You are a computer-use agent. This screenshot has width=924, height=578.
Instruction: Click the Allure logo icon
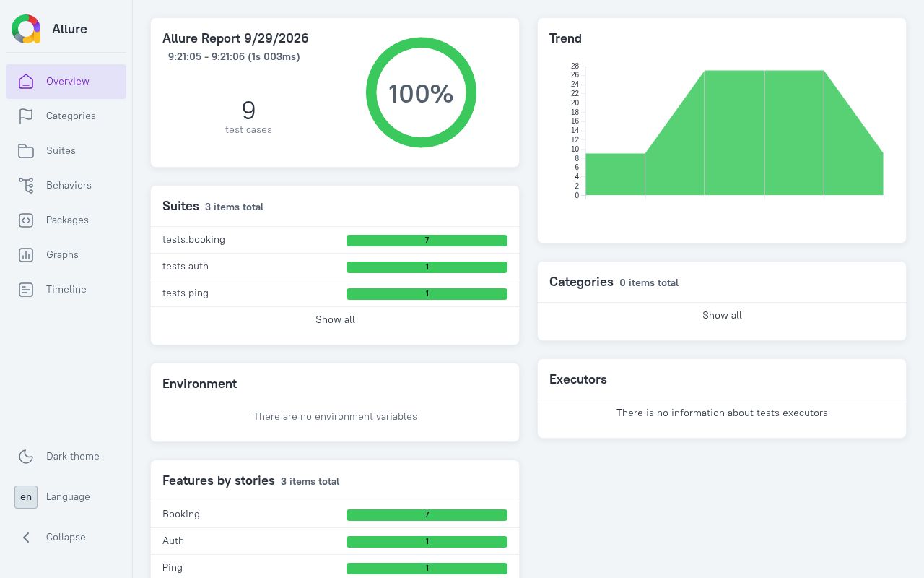click(x=26, y=29)
